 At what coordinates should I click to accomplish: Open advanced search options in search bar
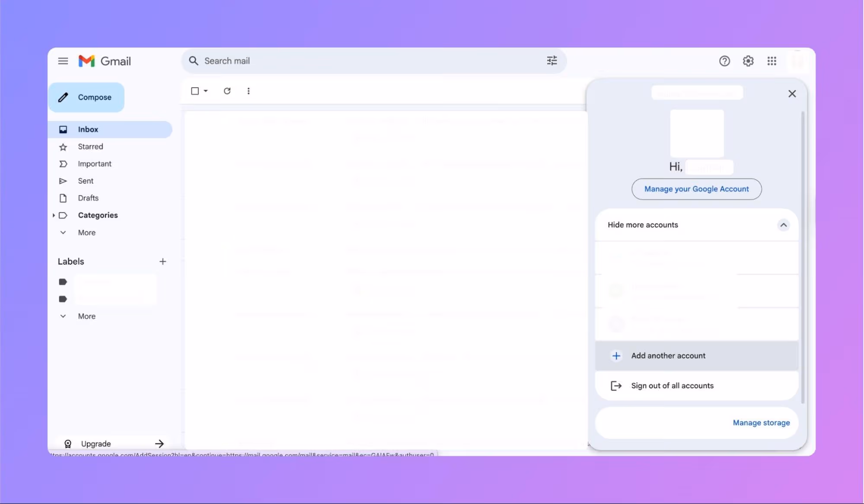(552, 61)
